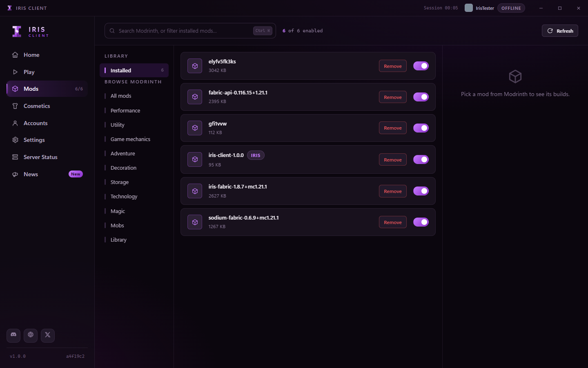588x368 pixels.
Task: Click the Server Status icon
Action: (15, 157)
